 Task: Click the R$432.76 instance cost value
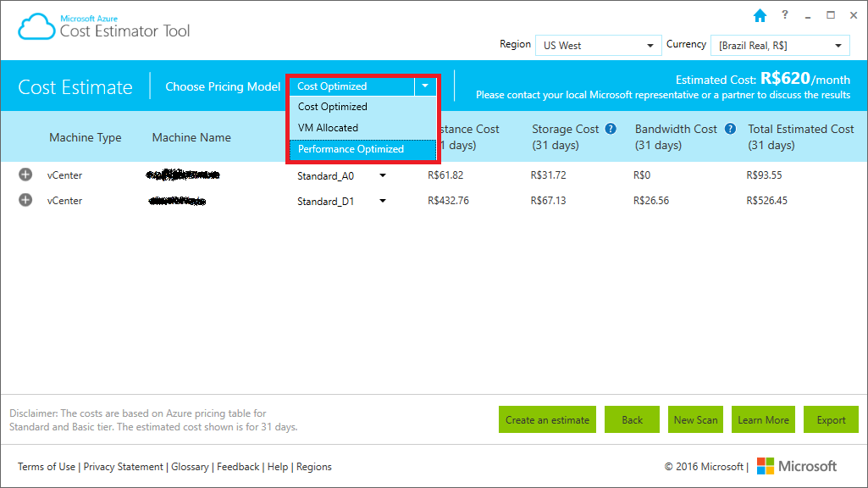tap(448, 201)
